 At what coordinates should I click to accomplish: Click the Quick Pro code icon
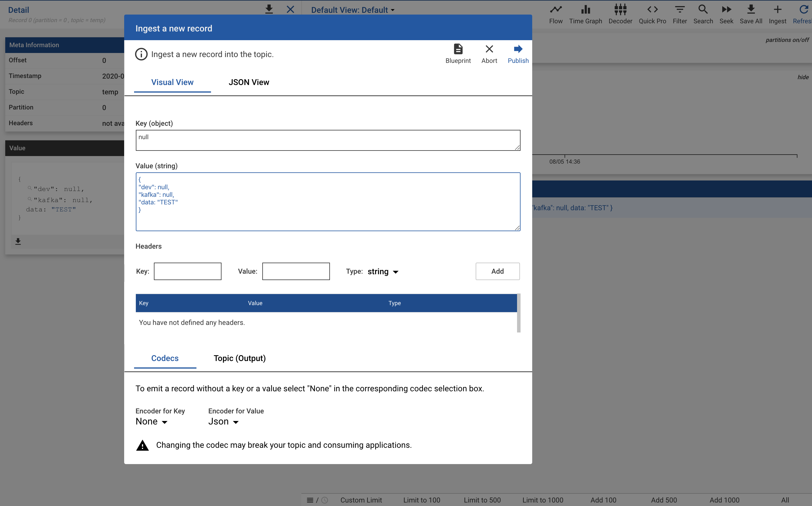(652, 9)
